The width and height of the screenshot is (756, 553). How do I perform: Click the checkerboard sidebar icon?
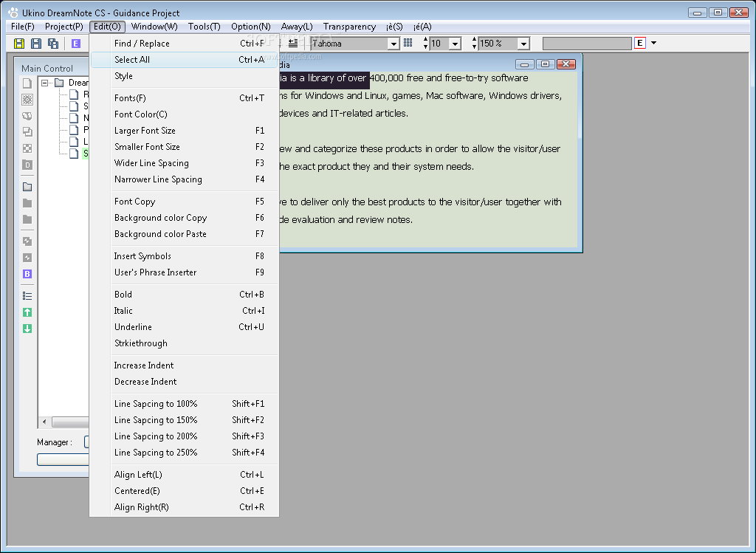[27, 148]
